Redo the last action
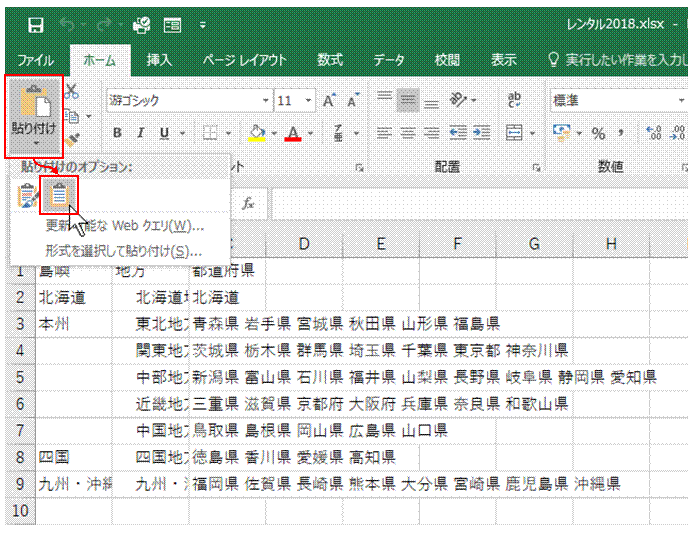The image size is (698, 533). pos(104,25)
